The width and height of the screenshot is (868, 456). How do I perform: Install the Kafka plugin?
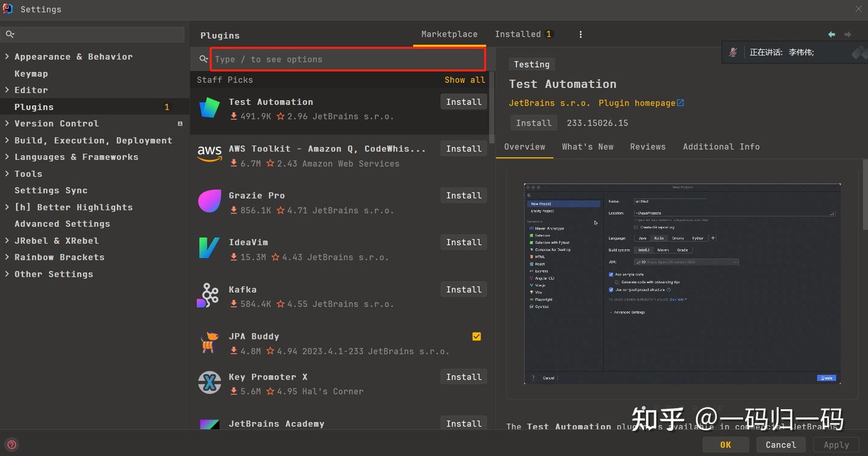pos(464,290)
